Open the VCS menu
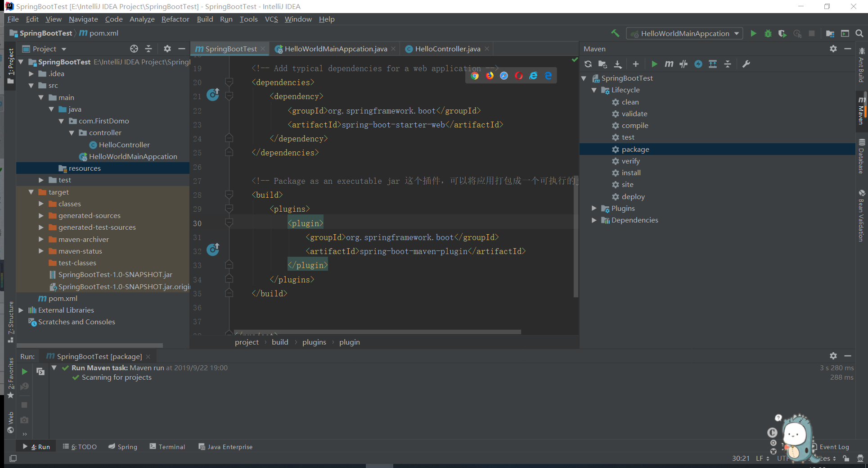 [271, 19]
